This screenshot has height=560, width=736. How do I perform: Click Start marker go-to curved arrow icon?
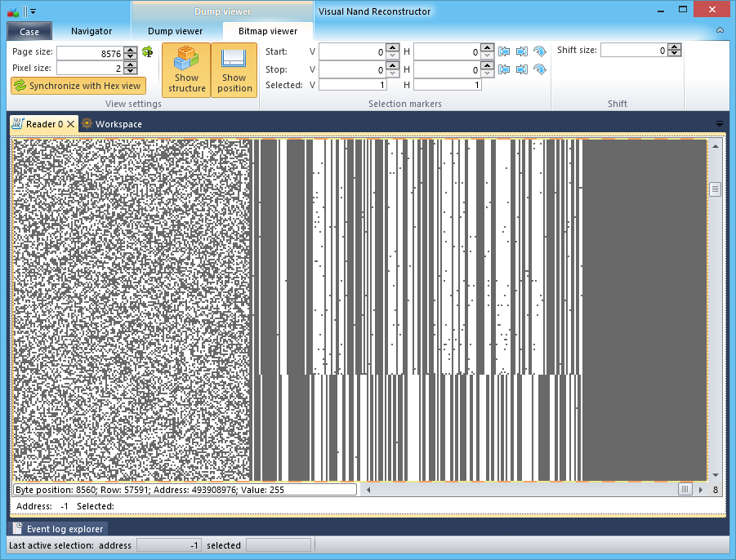point(540,51)
